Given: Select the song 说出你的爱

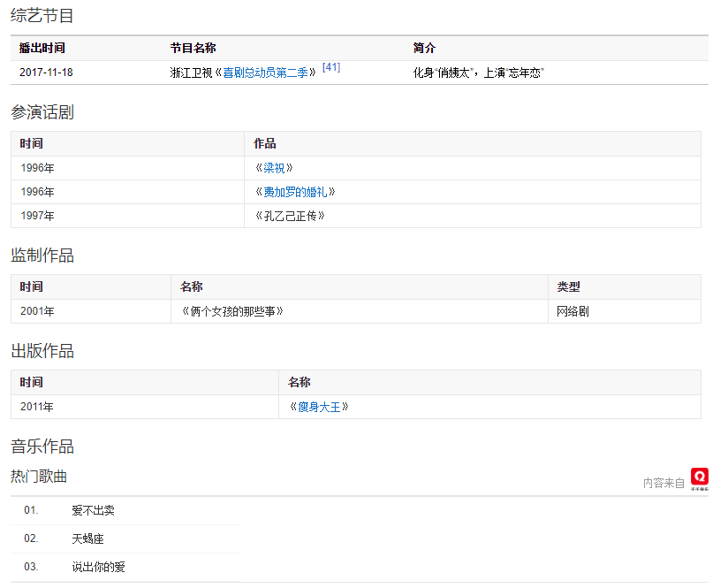Looking at the screenshot, I should coord(98,567).
